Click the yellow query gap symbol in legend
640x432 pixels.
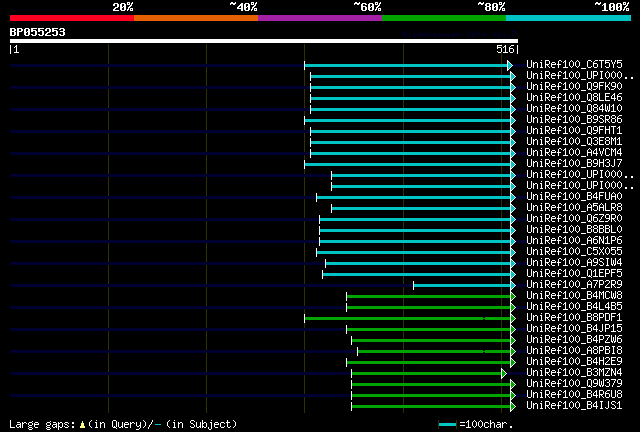click(82, 425)
